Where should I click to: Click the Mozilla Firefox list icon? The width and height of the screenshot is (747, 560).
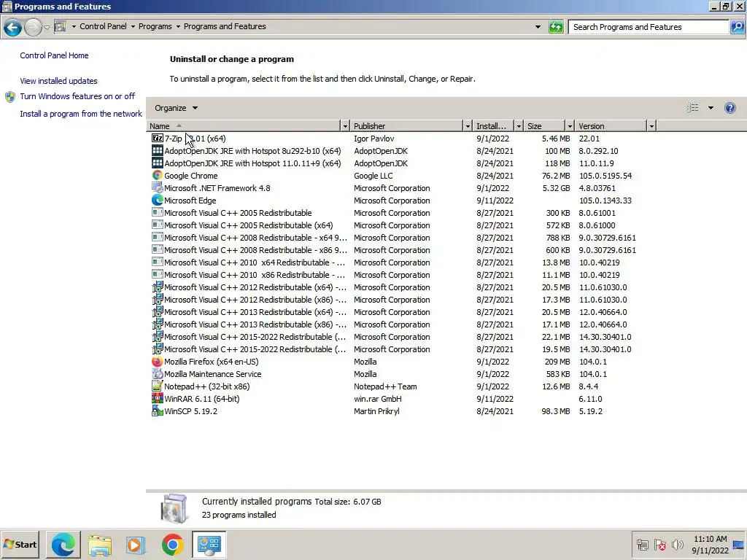(158, 362)
